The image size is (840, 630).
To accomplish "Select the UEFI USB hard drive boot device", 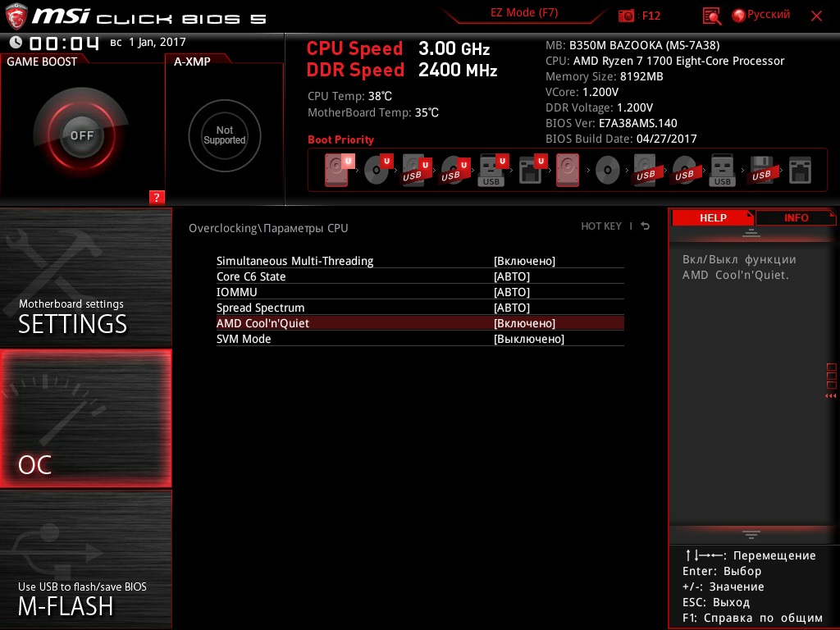I will [x=417, y=170].
